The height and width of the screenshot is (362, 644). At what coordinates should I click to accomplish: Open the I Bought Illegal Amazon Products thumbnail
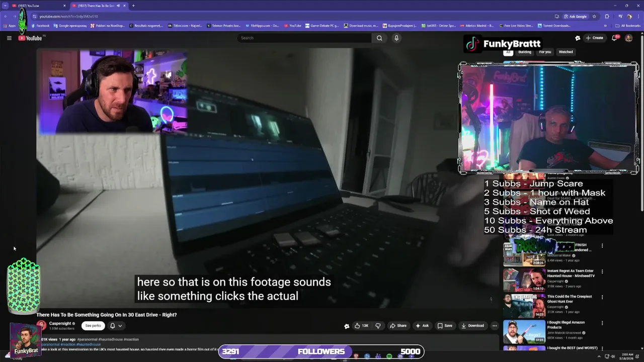524,331
